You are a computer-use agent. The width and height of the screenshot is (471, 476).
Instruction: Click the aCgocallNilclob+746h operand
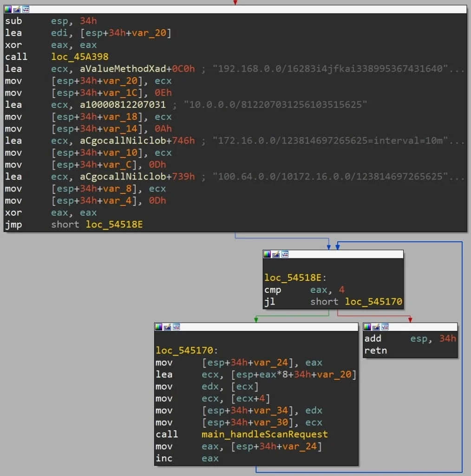coord(137,141)
